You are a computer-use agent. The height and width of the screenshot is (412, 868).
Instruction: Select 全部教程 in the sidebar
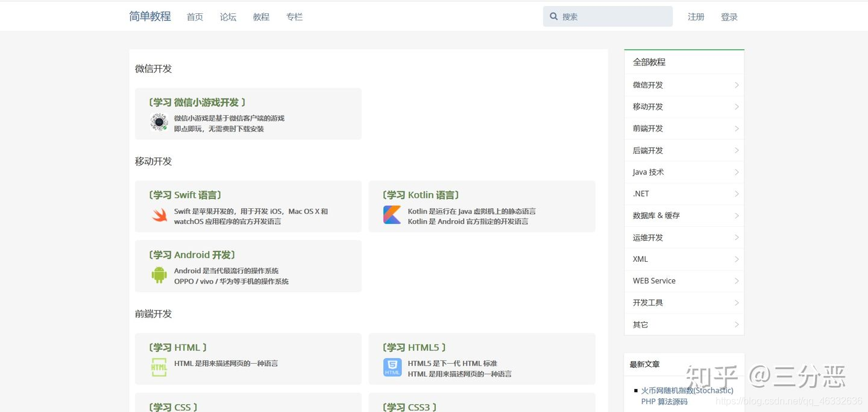[649, 62]
